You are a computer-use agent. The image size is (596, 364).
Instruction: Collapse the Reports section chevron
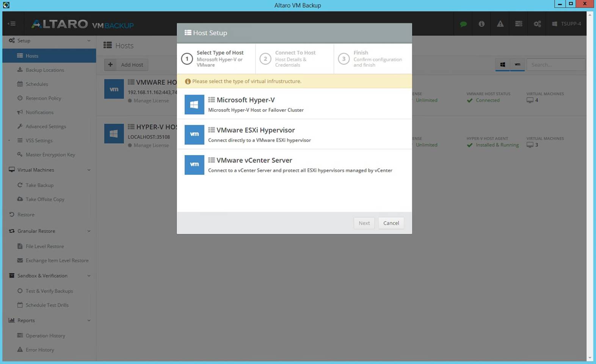point(89,320)
